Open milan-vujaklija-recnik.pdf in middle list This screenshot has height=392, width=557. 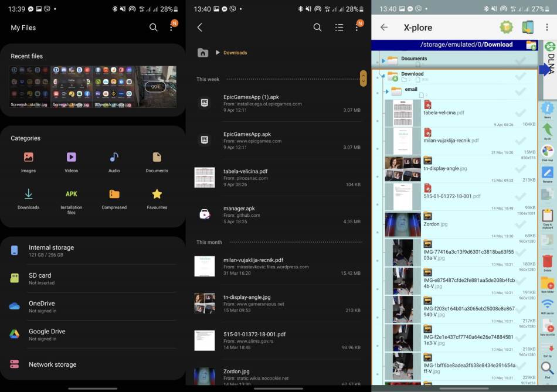[x=278, y=266]
